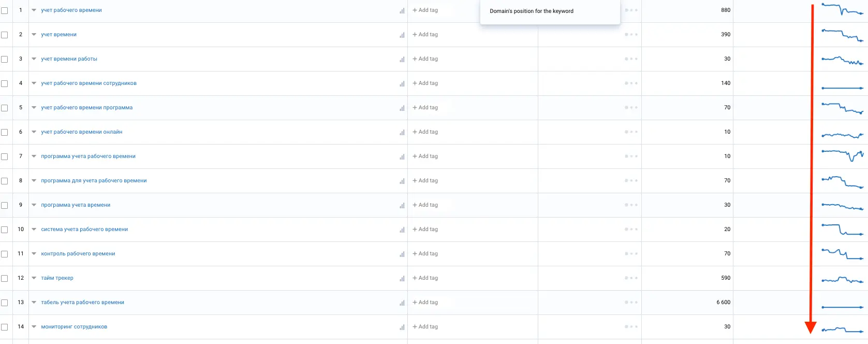This screenshot has height=344, width=868.
Task: Select volume value 880
Action: (726, 10)
